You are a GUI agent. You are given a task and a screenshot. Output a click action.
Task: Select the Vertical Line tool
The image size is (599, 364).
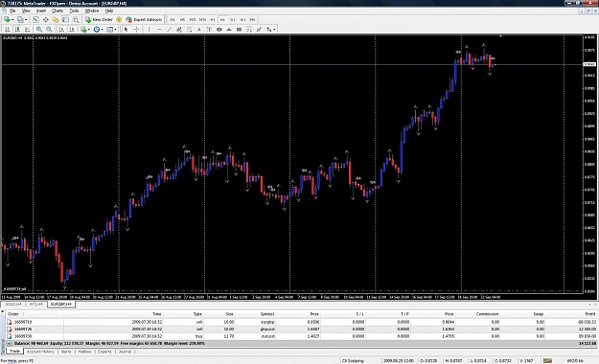149,30
